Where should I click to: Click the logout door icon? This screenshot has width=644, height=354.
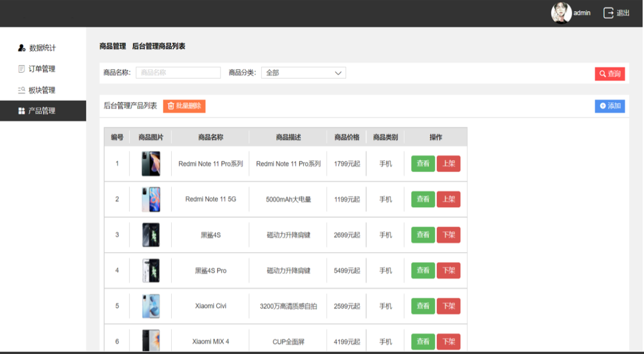coord(609,13)
